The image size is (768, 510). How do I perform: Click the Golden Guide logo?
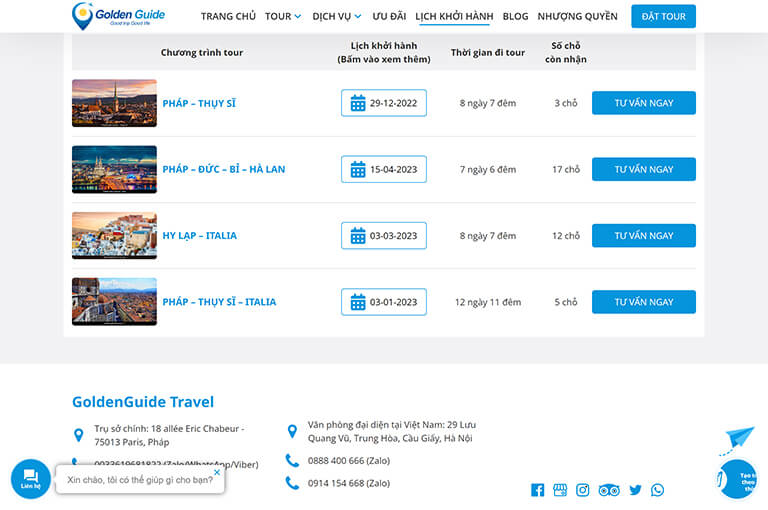(119, 16)
